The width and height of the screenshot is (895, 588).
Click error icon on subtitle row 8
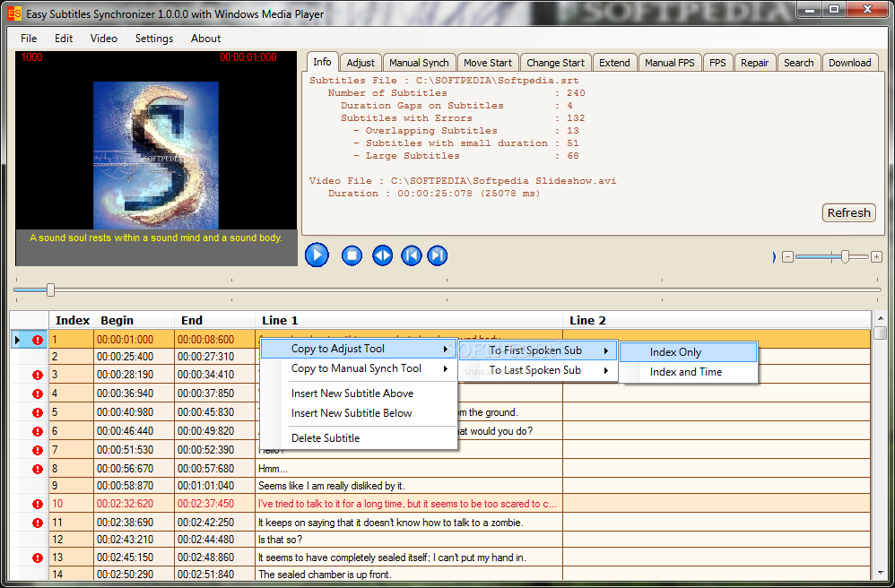[38, 469]
